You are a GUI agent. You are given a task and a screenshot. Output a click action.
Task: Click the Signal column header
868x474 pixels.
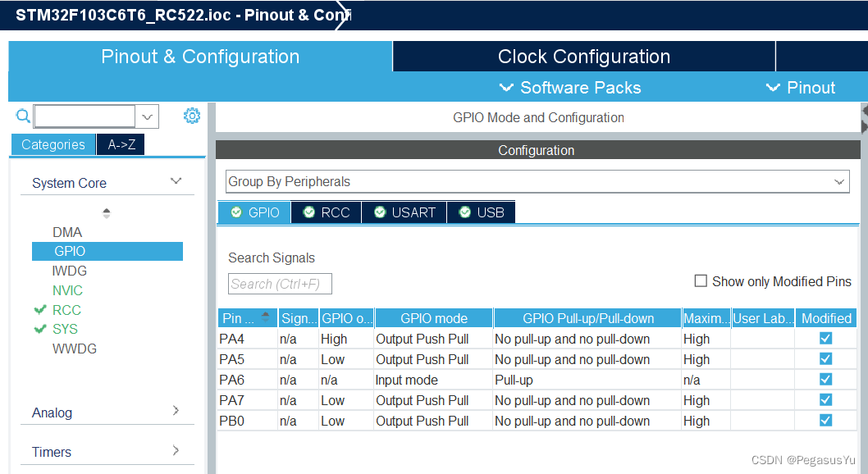coord(299,318)
